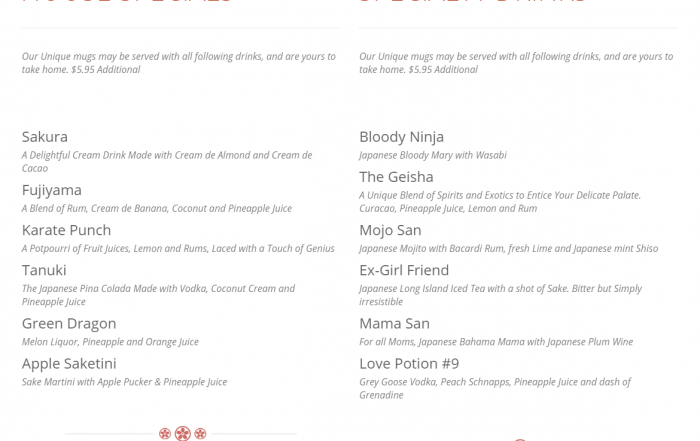The width and height of the screenshot is (700, 441).
Task: Click left column Unique mugs note
Action: [x=179, y=63]
